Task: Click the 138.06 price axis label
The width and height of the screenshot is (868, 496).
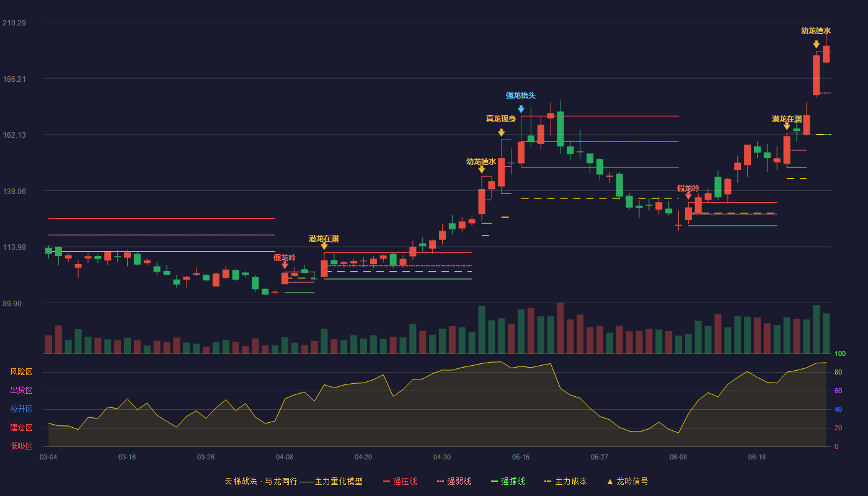Action: (x=14, y=192)
